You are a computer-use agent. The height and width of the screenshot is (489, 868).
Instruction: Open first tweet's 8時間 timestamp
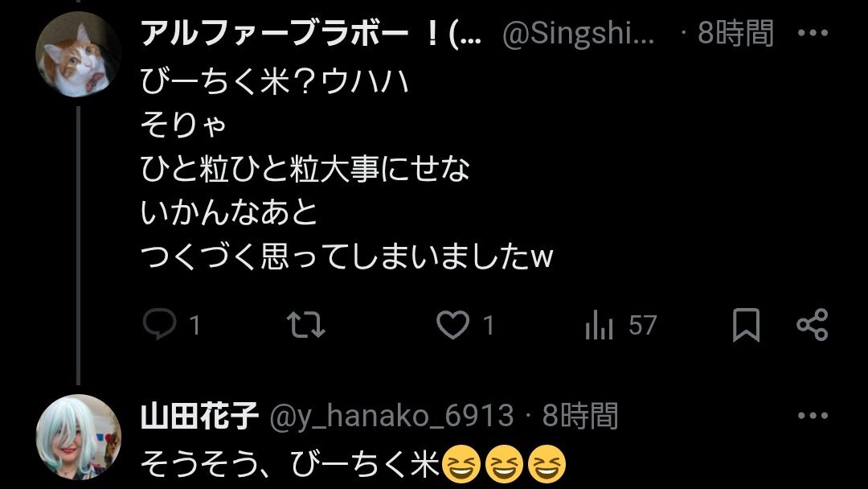coord(735,33)
